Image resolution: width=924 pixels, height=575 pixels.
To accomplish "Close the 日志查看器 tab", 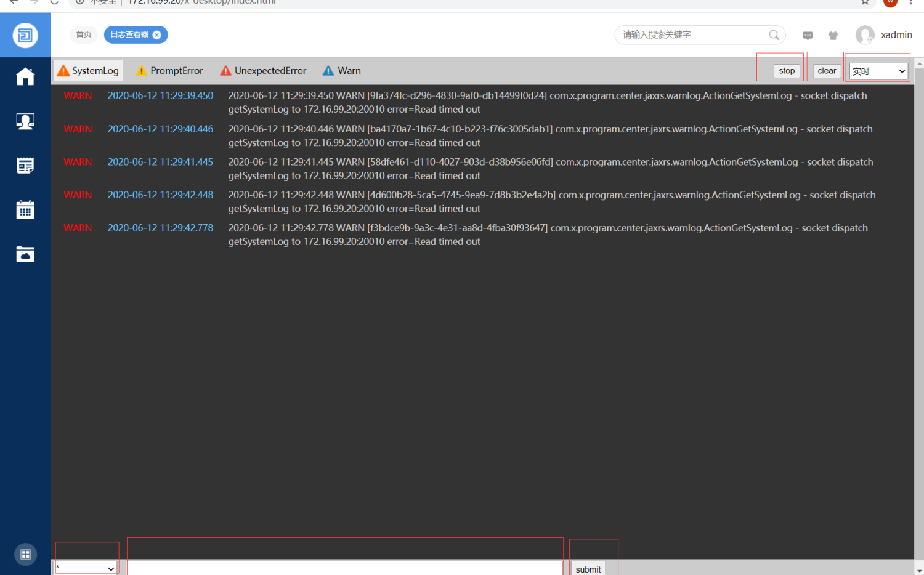I will click(x=157, y=35).
